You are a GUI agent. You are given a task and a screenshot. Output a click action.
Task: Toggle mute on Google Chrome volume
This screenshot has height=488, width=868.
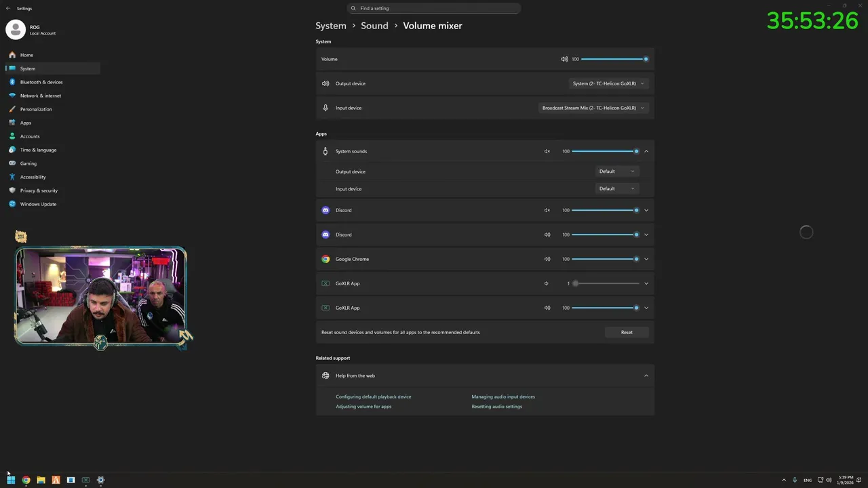coord(547,259)
